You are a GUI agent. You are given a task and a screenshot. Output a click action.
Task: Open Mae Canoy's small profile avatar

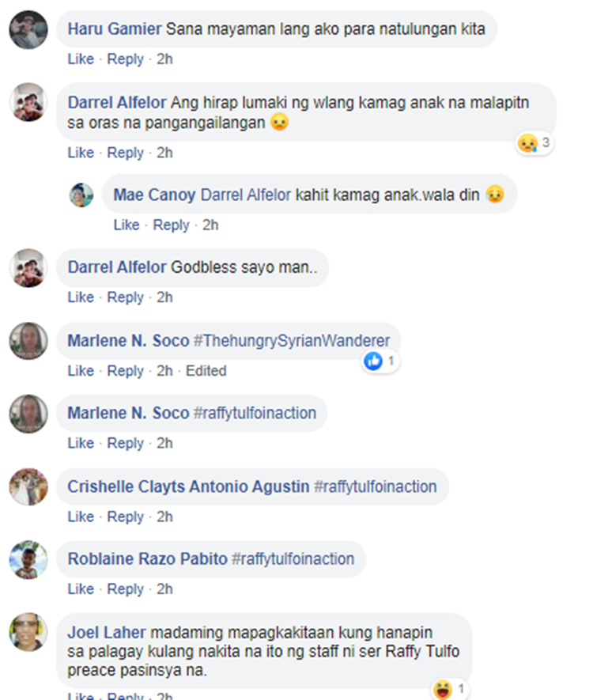tap(81, 195)
